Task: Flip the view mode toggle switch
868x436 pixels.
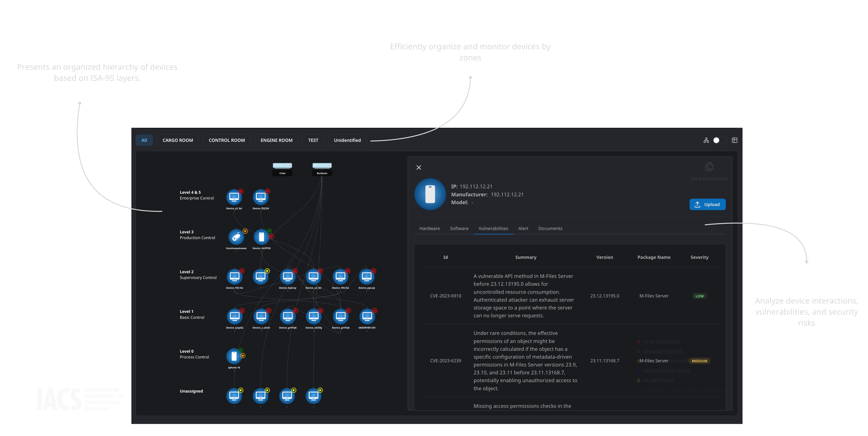Action: coord(717,140)
